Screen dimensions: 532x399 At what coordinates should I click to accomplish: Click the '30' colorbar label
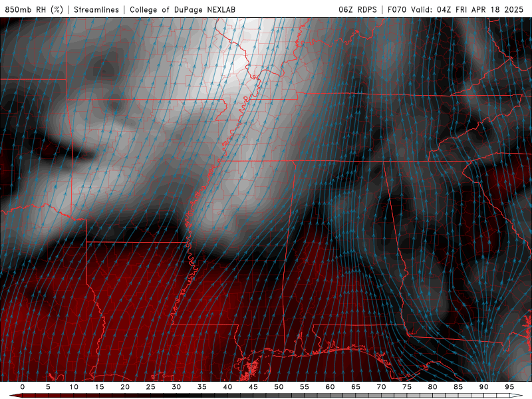[x=176, y=387]
